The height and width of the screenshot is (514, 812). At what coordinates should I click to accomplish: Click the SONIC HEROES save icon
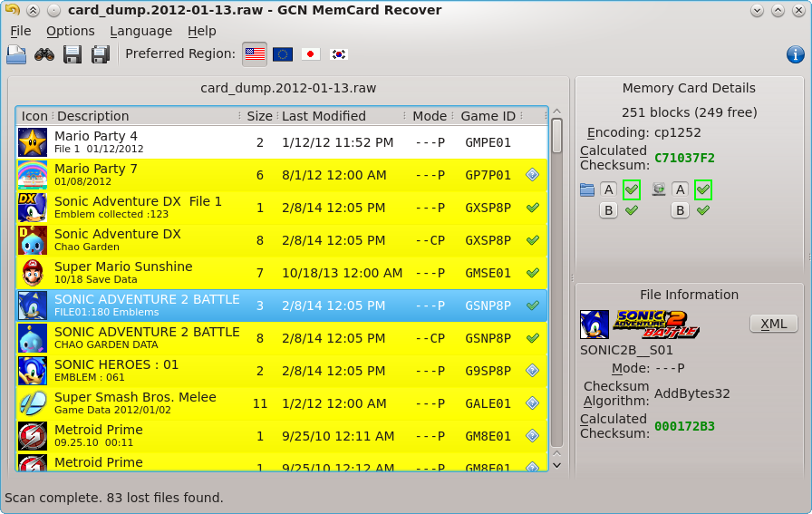pos(33,371)
